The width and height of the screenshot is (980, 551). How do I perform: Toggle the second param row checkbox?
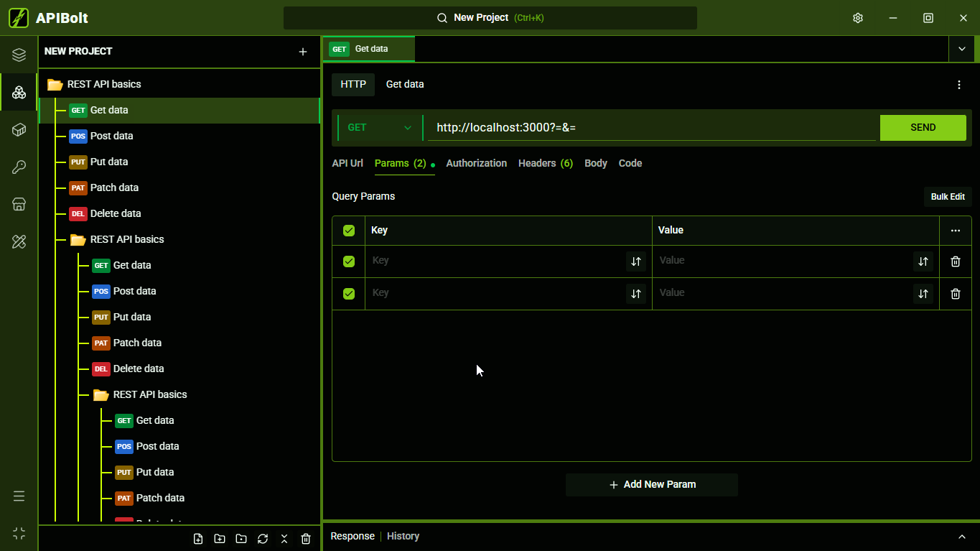(349, 294)
